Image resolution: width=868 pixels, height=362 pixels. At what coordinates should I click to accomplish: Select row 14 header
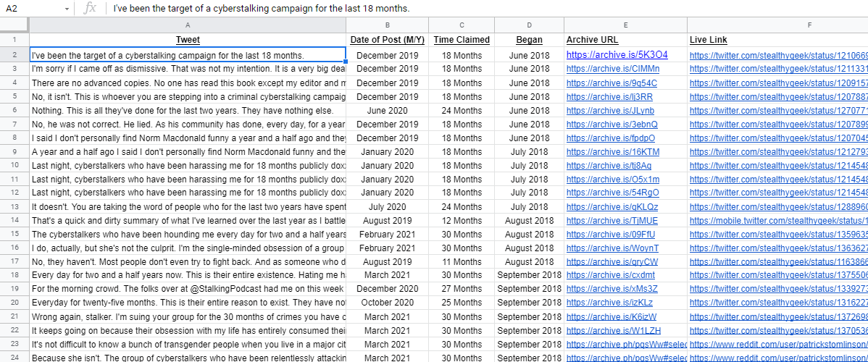(14, 220)
